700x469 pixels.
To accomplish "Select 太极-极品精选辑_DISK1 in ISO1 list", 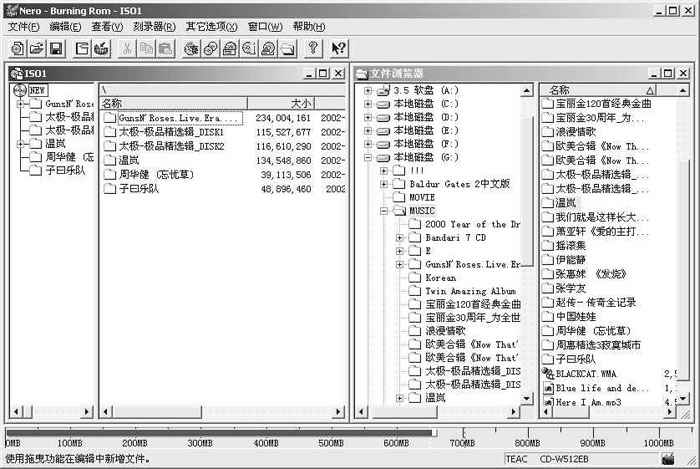I will coord(164,132).
